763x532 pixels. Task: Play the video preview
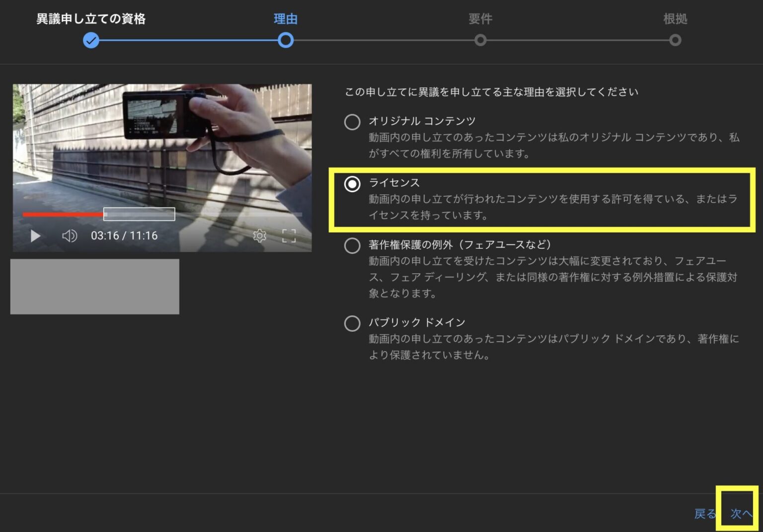click(35, 236)
